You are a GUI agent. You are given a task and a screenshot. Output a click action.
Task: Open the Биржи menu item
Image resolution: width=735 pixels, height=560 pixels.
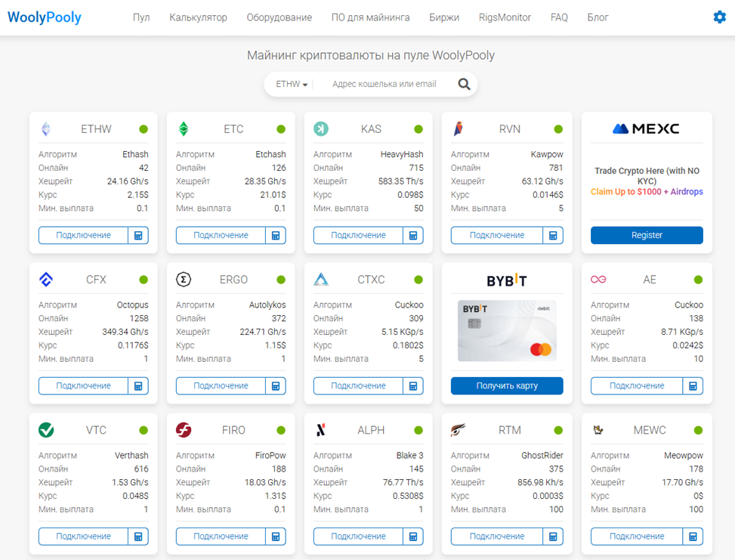coord(444,17)
